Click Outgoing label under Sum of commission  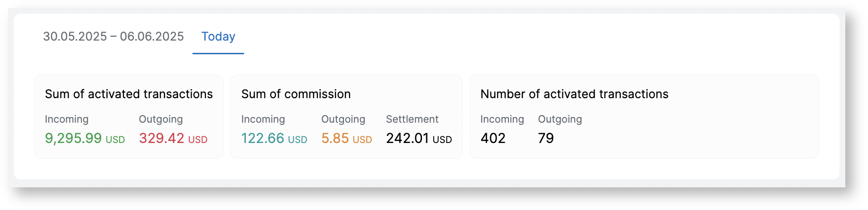click(x=343, y=119)
